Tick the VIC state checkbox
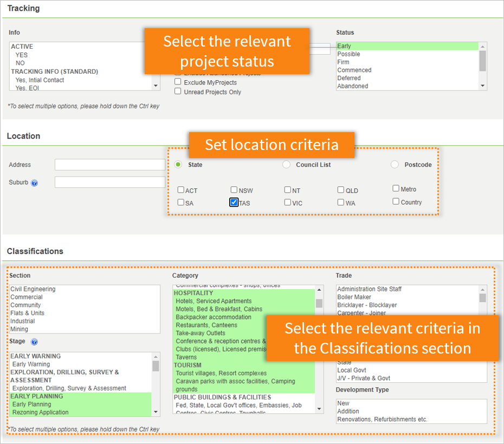 point(287,203)
